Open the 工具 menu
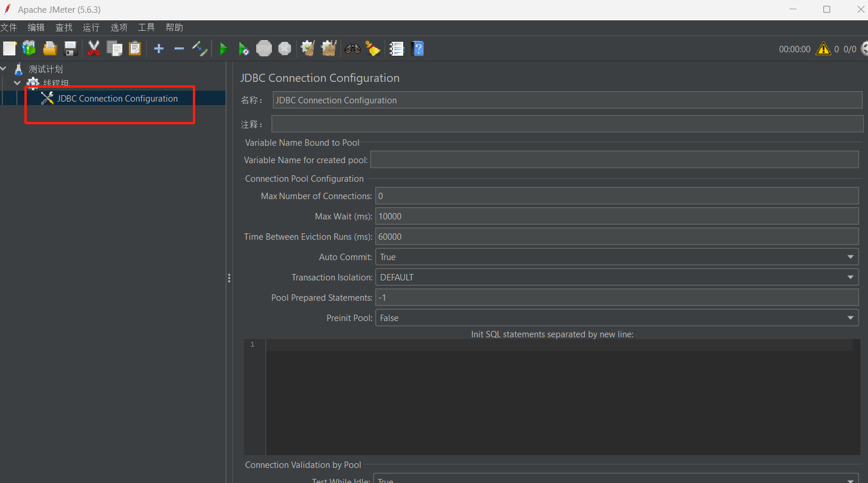Image resolution: width=868 pixels, height=483 pixels. point(146,27)
